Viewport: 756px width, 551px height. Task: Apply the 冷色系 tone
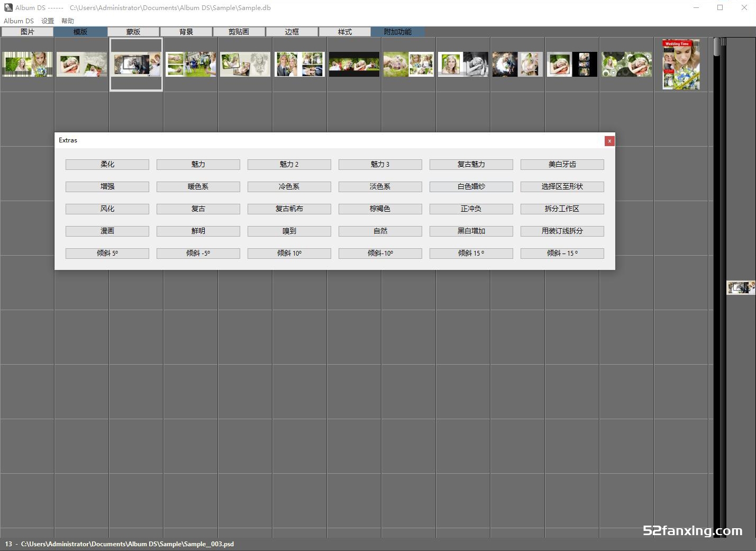click(x=289, y=187)
